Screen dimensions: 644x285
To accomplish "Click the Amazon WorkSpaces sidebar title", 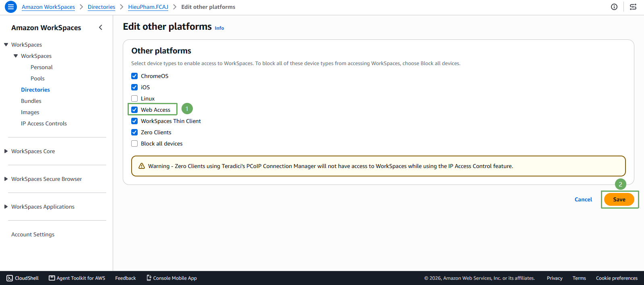I will coord(46,28).
